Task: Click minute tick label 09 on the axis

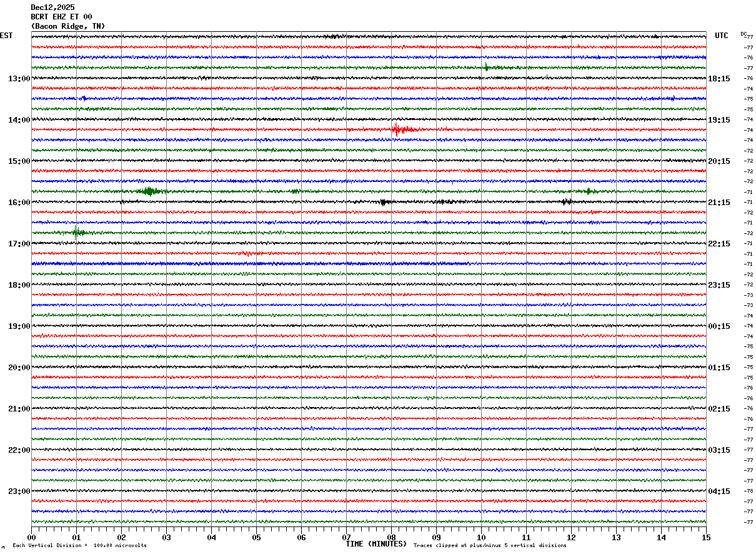Action: pos(436,537)
